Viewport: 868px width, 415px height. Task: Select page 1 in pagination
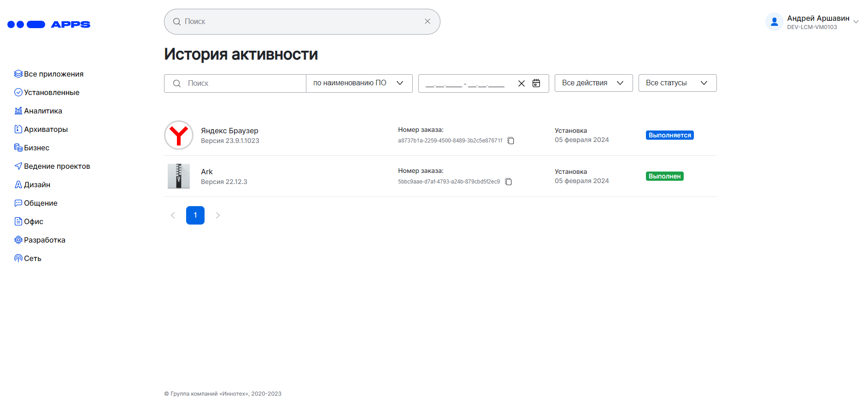pyautogui.click(x=195, y=215)
